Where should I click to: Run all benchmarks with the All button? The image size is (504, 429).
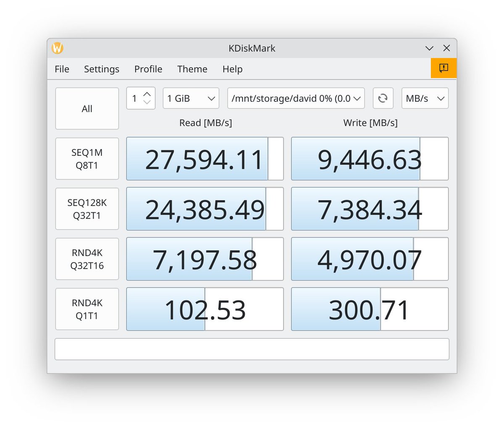[87, 109]
